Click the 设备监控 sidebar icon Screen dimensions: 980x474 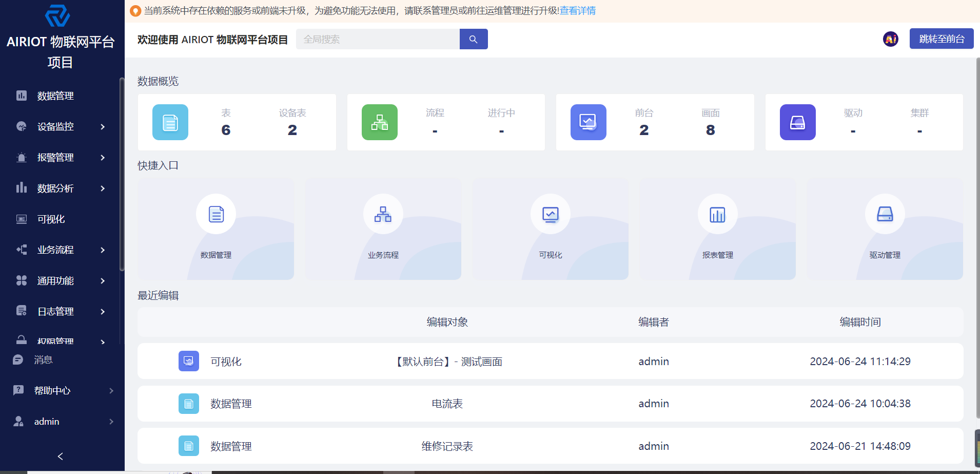(22, 126)
